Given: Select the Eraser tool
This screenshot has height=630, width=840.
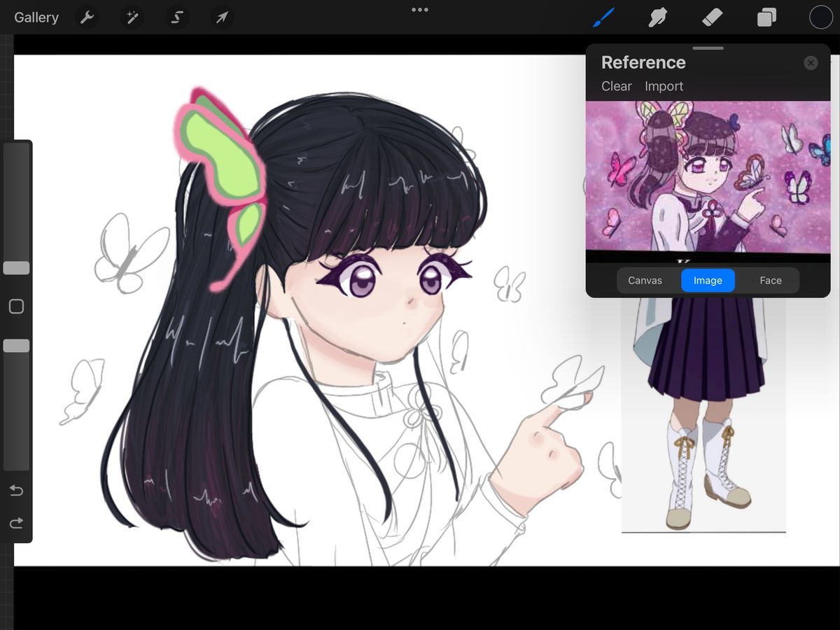Looking at the screenshot, I should click(x=712, y=17).
